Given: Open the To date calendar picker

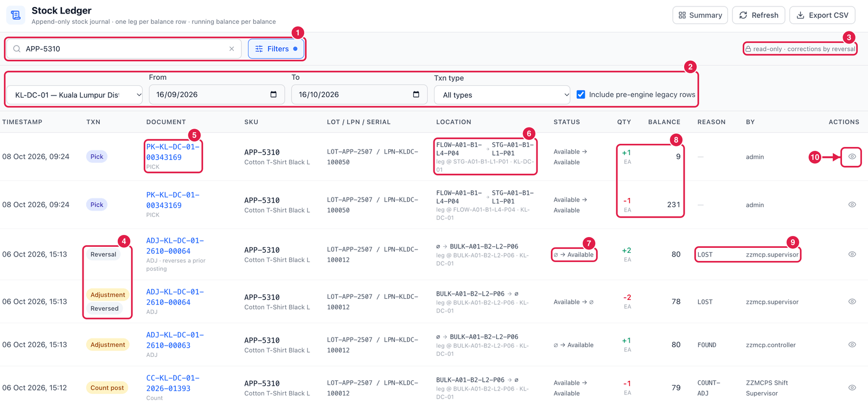Looking at the screenshot, I should [416, 94].
